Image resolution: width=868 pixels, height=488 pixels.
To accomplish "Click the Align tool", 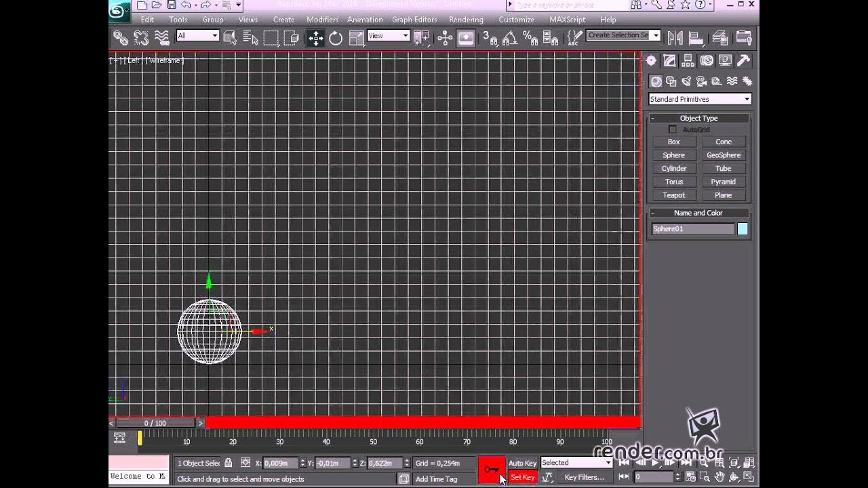I will [696, 38].
